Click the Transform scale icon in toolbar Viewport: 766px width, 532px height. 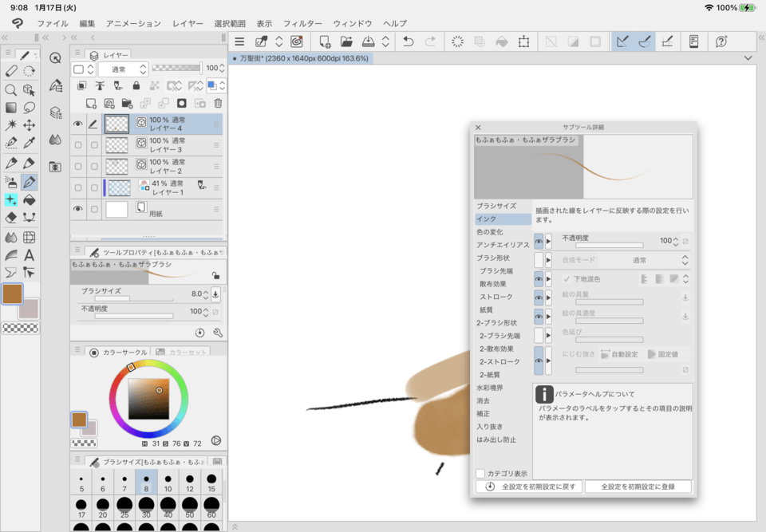point(523,41)
